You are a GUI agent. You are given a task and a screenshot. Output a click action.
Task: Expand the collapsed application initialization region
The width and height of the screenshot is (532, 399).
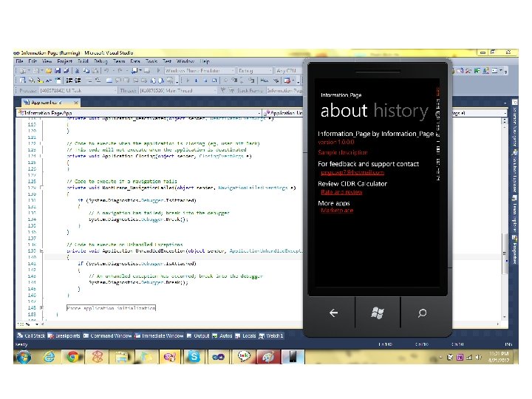click(x=41, y=308)
